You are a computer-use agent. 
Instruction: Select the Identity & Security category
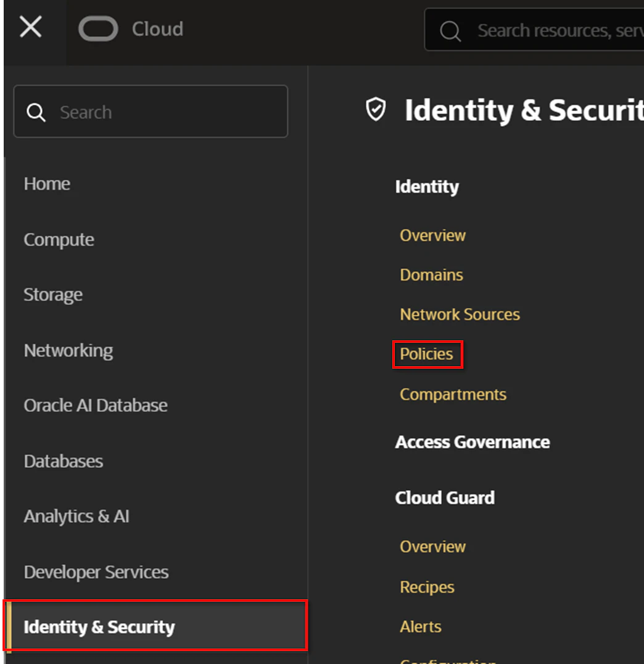(x=155, y=625)
